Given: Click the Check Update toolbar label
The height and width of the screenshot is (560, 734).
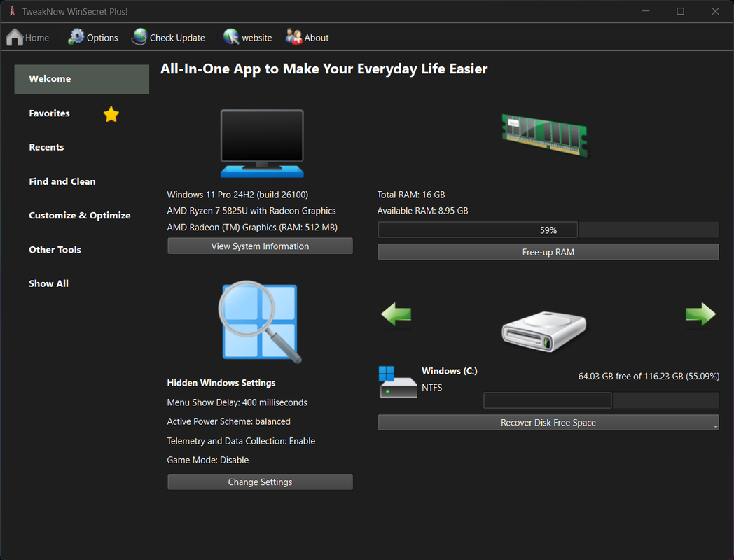Looking at the screenshot, I should (177, 38).
